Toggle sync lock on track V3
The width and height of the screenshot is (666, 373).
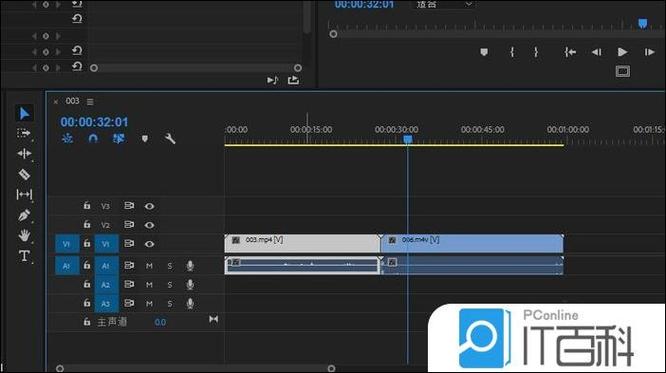129,206
